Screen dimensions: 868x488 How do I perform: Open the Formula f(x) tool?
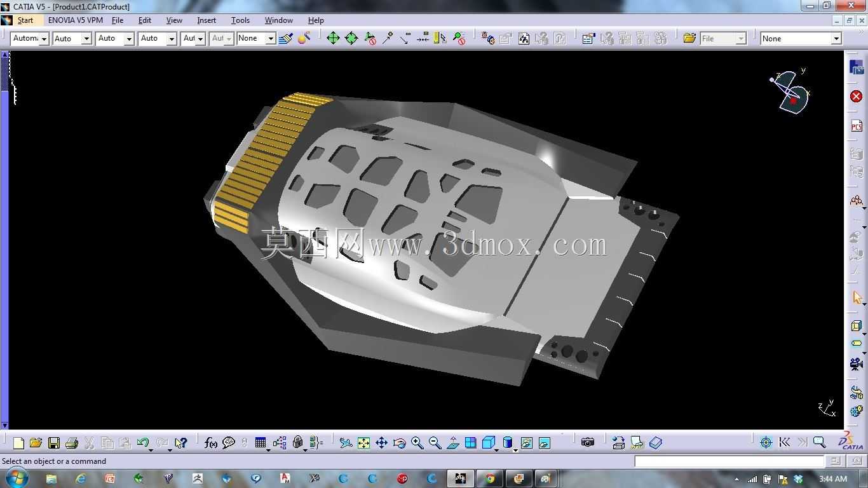pyautogui.click(x=211, y=443)
